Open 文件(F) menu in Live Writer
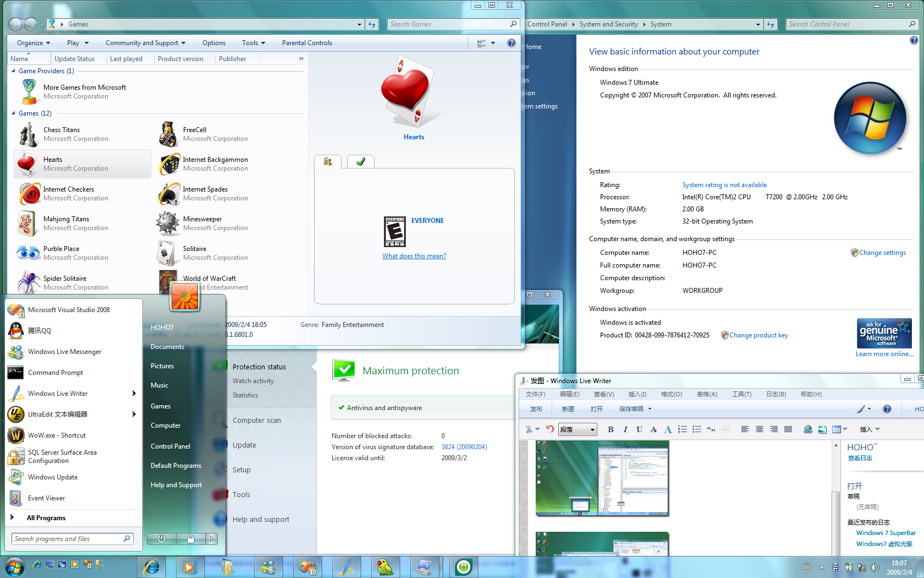Screen dimensions: 924x578 (535, 394)
